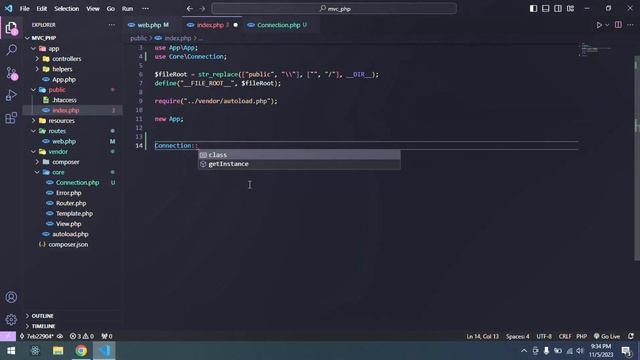Open the View menu
This screenshot has width=640, height=360.
click(93, 9)
